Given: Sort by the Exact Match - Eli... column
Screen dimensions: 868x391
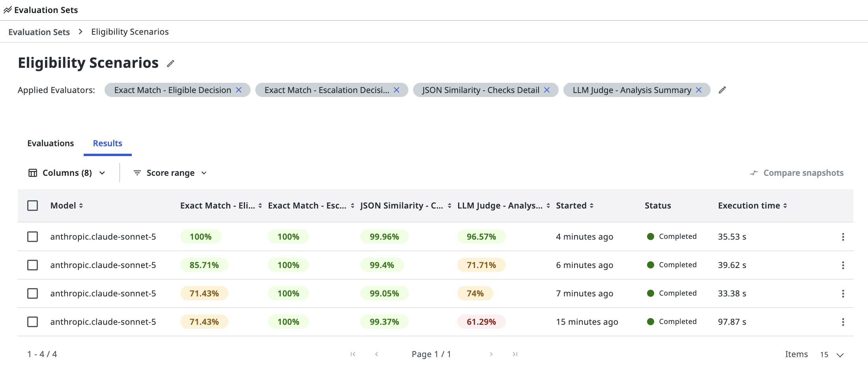Looking at the screenshot, I should (x=260, y=206).
